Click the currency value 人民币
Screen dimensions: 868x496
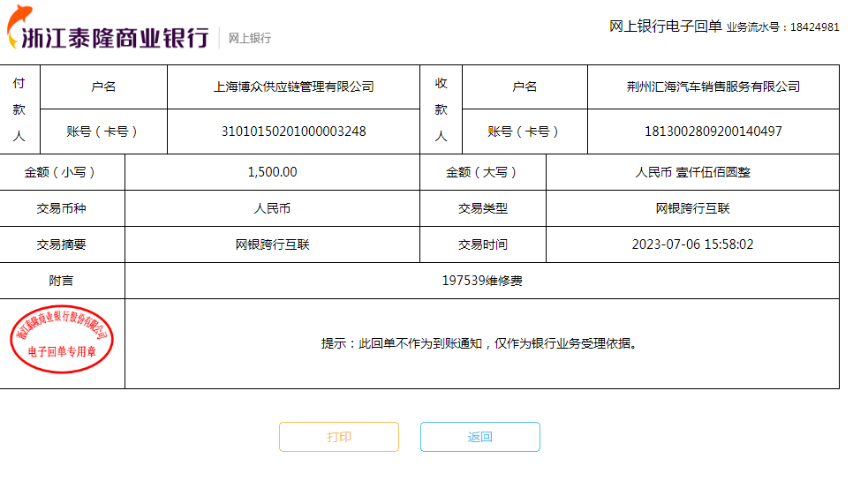[272, 208]
